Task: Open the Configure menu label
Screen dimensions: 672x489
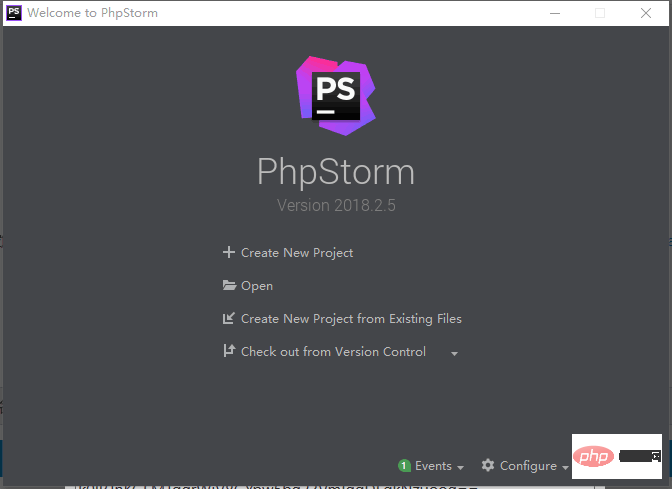Action: point(528,466)
